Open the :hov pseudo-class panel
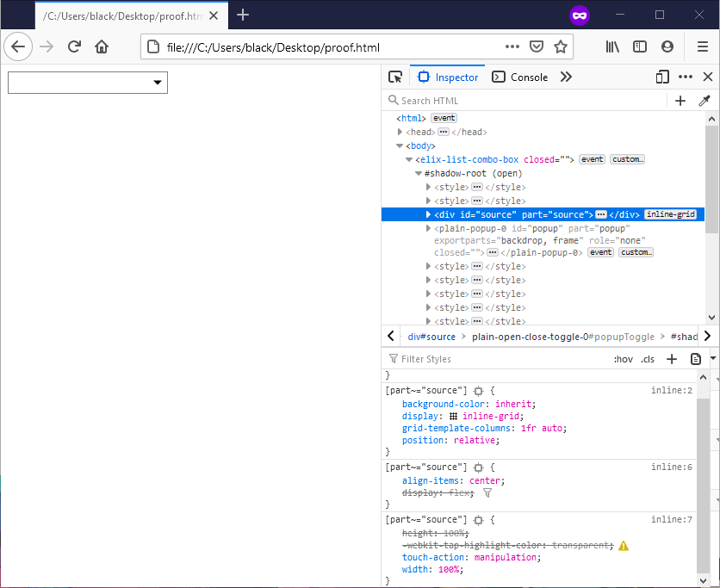The width and height of the screenshot is (720, 588). [x=623, y=359]
